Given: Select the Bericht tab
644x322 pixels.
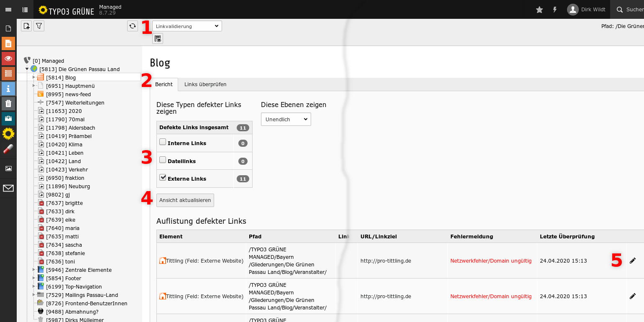Looking at the screenshot, I should [x=164, y=84].
